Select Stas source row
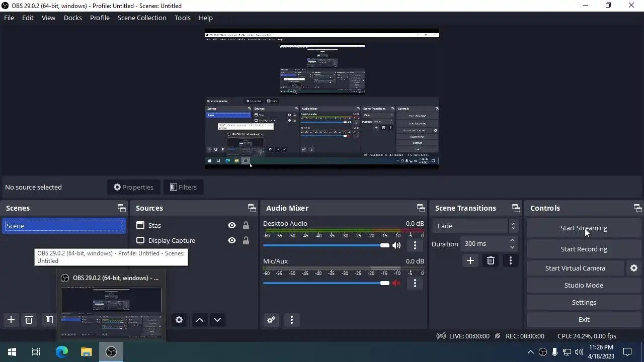 click(x=193, y=226)
